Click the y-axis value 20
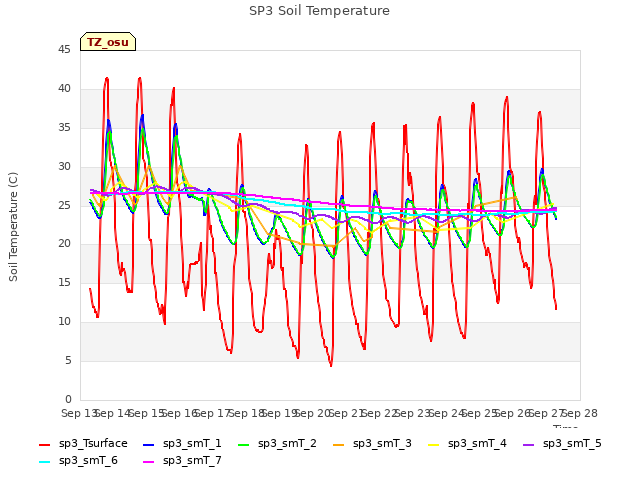 coord(64,244)
